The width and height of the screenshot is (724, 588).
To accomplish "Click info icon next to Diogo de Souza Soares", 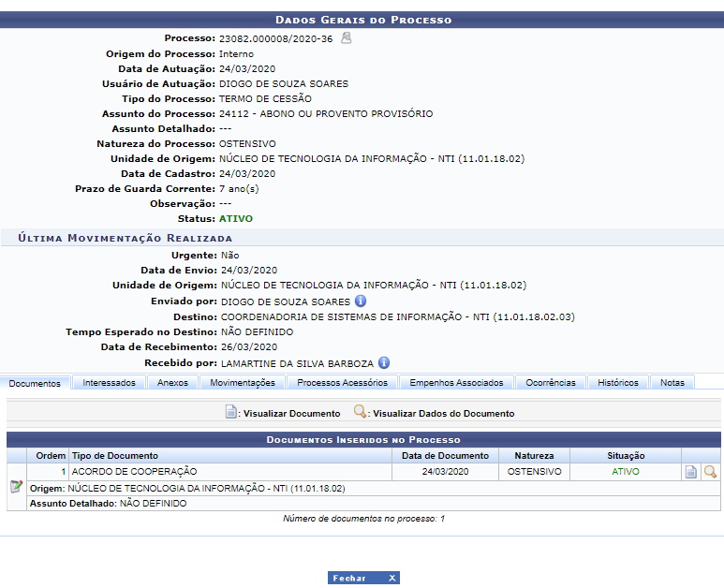I will pos(361,301).
